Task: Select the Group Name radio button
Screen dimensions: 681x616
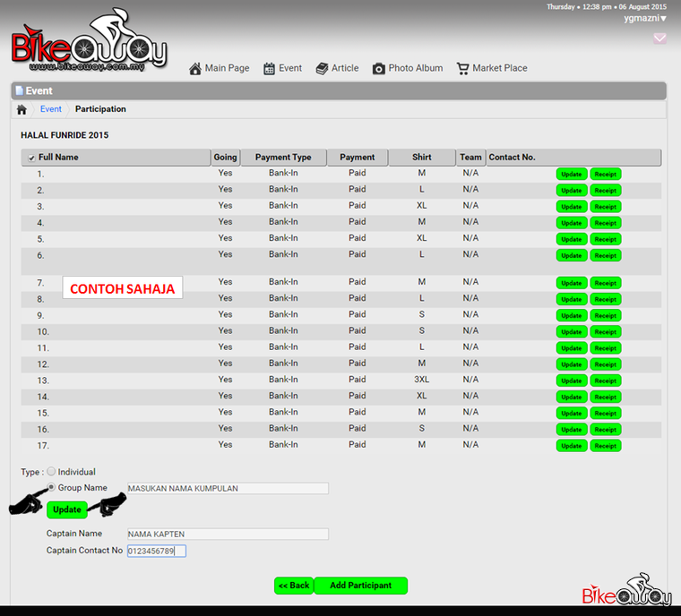Action: point(51,488)
